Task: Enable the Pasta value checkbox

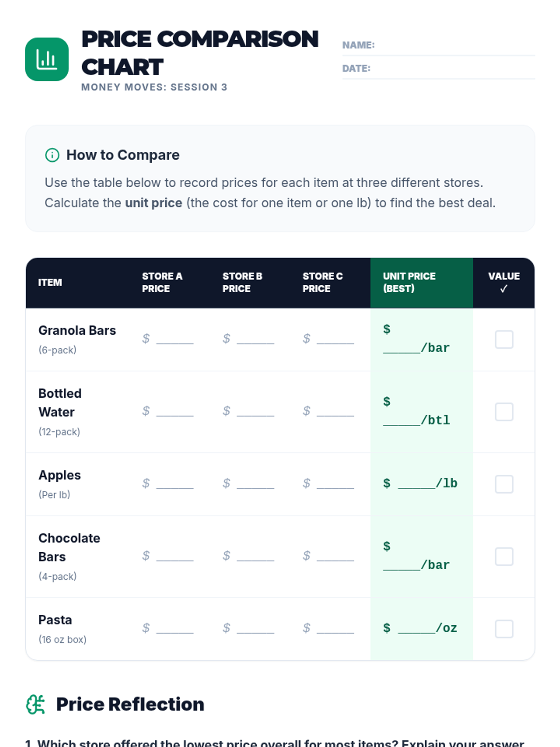Action: [504, 629]
